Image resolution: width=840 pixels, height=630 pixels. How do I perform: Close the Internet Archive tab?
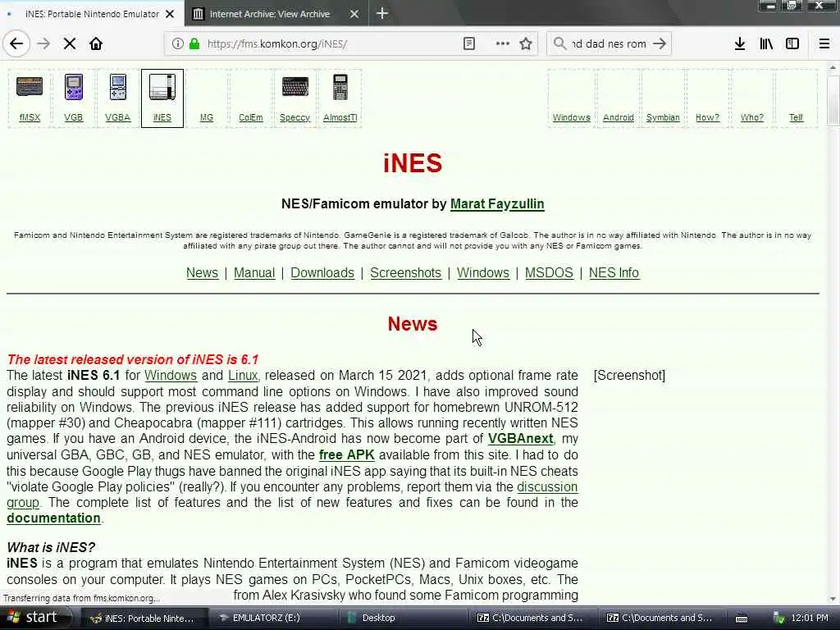pos(354,14)
